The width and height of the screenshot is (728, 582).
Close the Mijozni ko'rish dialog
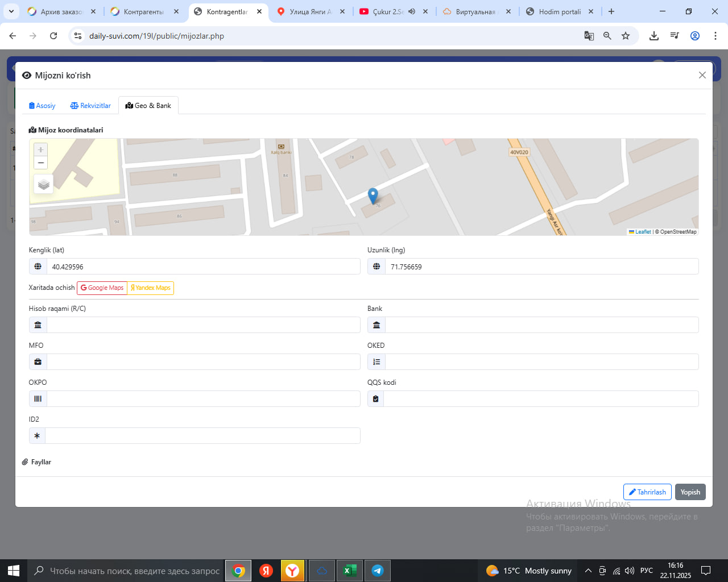702,75
